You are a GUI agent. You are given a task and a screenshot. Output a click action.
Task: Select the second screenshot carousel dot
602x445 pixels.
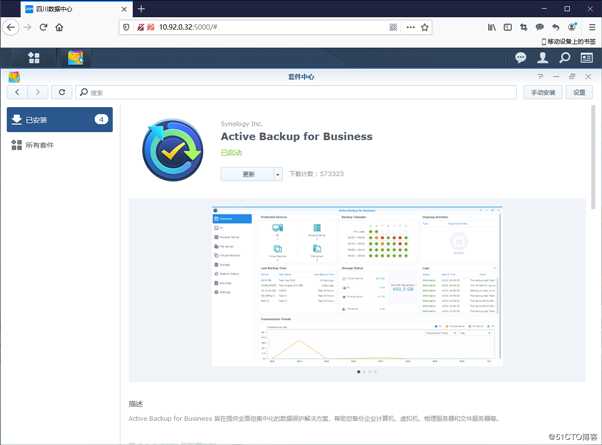pos(364,372)
